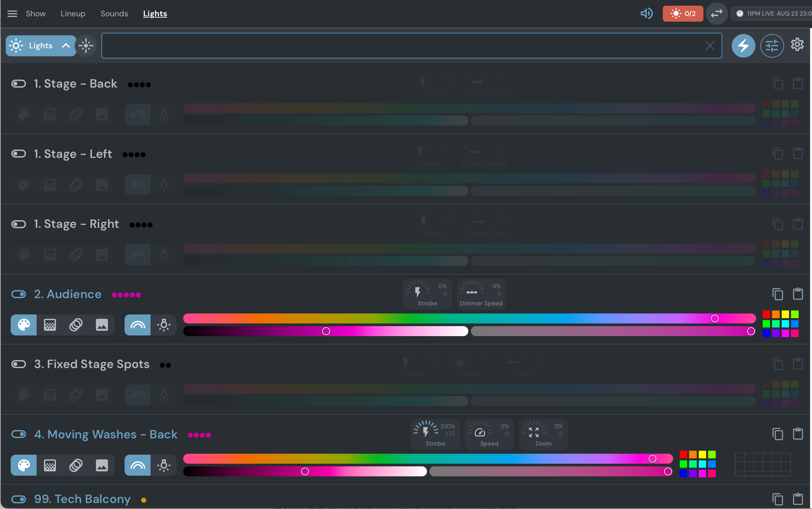Disable the 2. Audience group toggle
Viewport: 812px width, 509px height.
[x=19, y=294]
